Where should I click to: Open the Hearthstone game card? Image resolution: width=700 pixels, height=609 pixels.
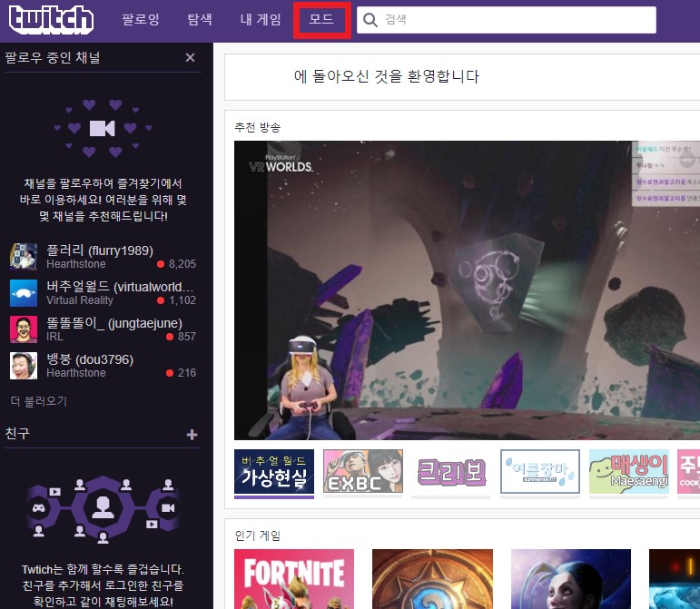[432, 579]
